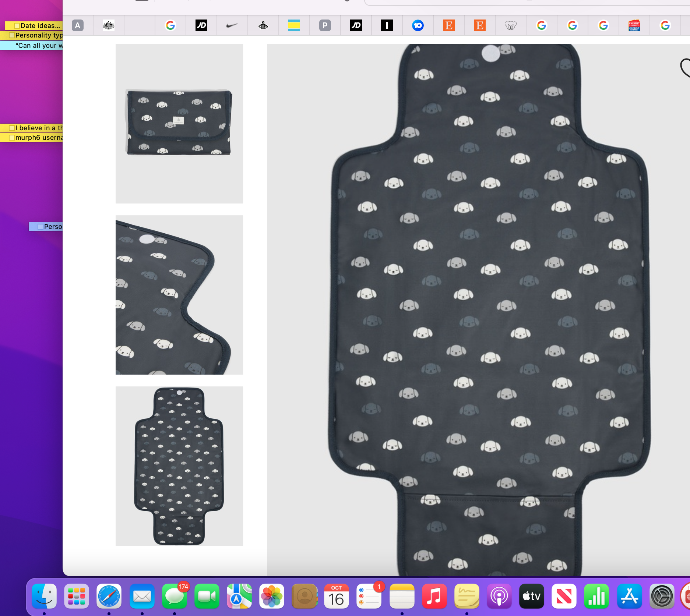Open Podcasts from the Dock
Image resolution: width=690 pixels, height=616 pixels.
[499, 596]
